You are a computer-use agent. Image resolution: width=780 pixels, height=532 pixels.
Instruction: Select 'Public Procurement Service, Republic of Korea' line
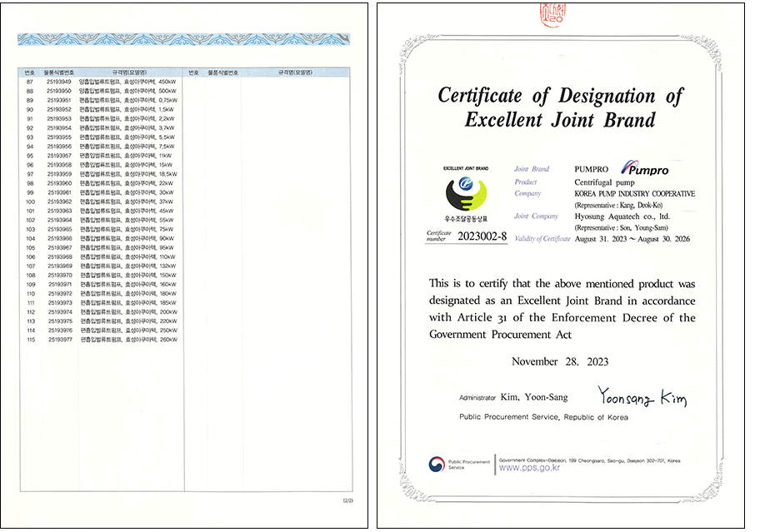tap(543, 417)
